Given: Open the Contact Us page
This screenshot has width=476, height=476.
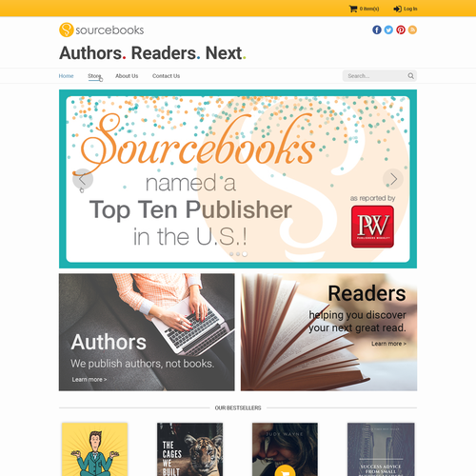Looking at the screenshot, I should 166,76.
